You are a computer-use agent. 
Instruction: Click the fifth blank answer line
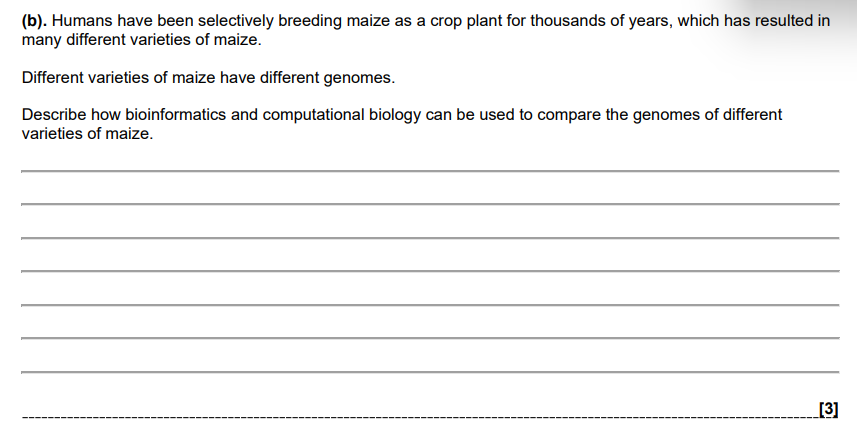click(430, 305)
